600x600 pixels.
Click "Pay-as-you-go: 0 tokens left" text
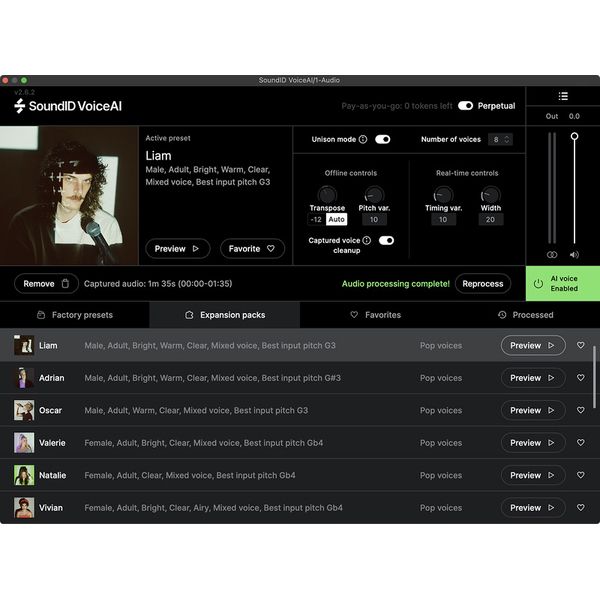397,106
